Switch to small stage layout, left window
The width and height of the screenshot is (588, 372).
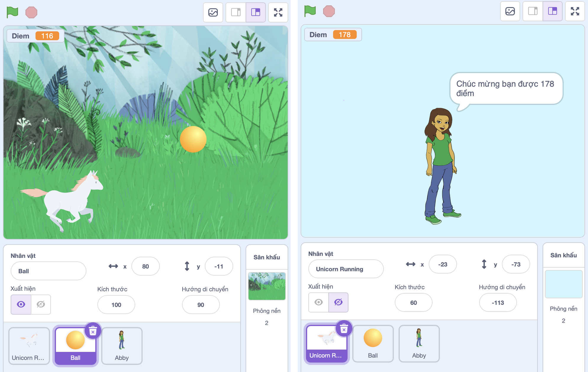236,12
